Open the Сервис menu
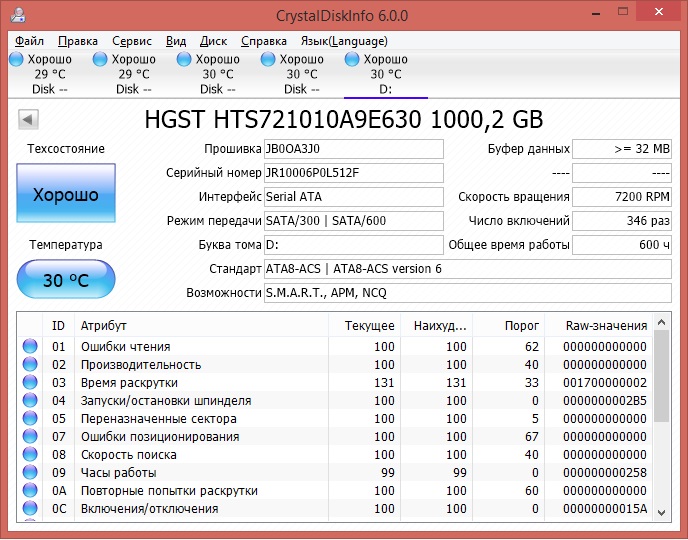This screenshot has width=688, height=540. pos(132,41)
